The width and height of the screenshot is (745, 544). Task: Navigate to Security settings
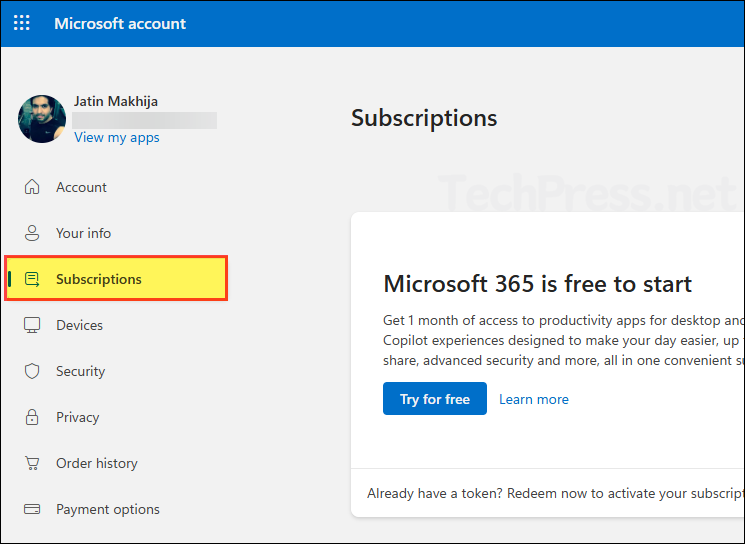[x=80, y=372]
